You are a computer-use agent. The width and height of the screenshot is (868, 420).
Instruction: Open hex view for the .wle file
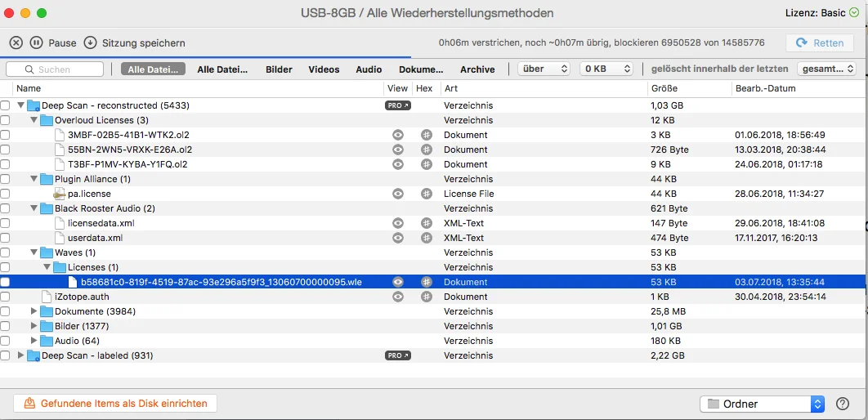426,282
